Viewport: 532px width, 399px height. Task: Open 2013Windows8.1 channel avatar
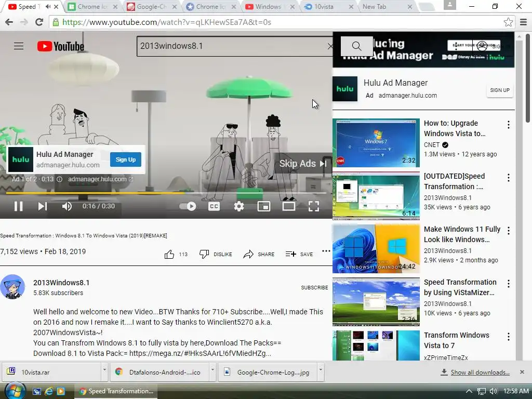pyautogui.click(x=12, y=287)
